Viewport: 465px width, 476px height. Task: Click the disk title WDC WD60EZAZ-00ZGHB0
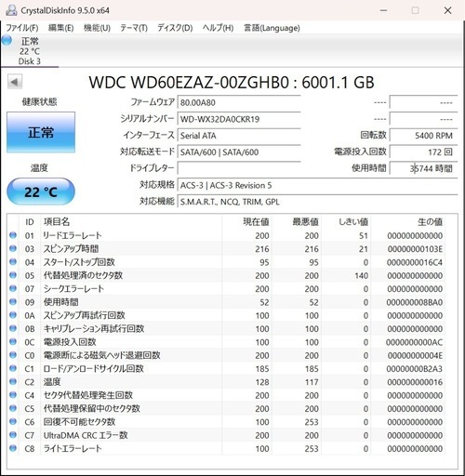point(232,83)
